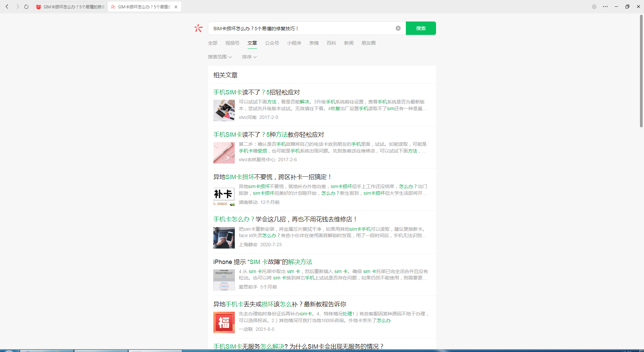The width and height of the screenshot is (644, 352).
Task: Click thumbnail of vivo吉林服务中心 article
Action: pos(224,153)
